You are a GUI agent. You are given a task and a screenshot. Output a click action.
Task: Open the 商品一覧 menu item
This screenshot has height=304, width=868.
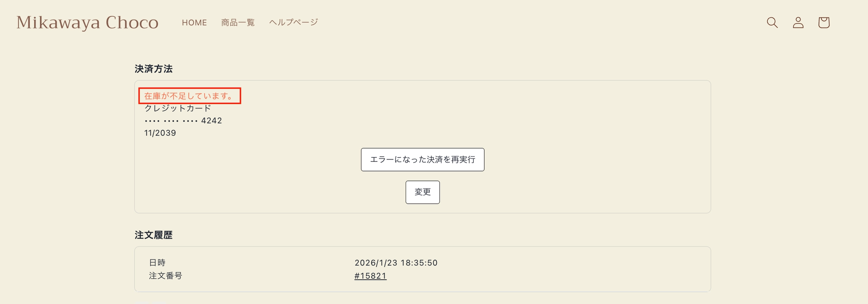point(238,22)
